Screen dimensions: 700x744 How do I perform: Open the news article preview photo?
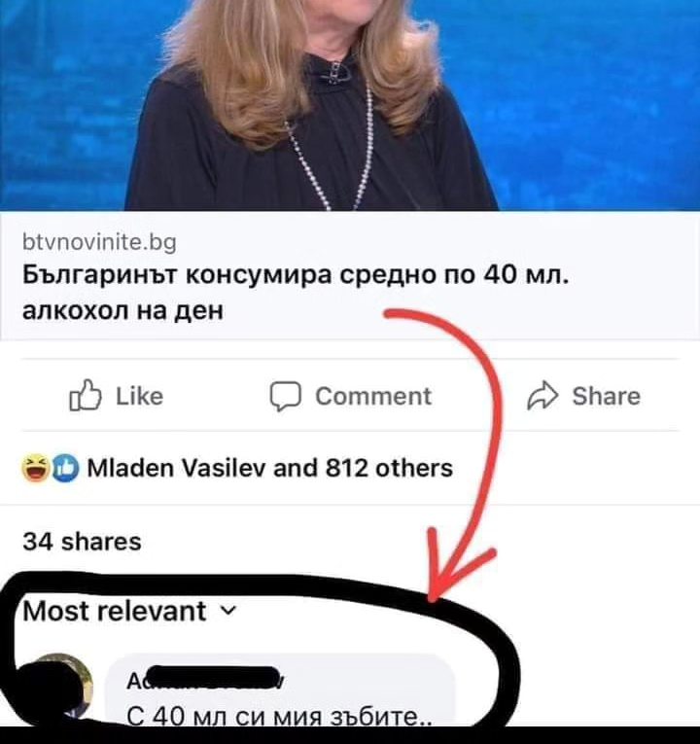tap(350, 105)
